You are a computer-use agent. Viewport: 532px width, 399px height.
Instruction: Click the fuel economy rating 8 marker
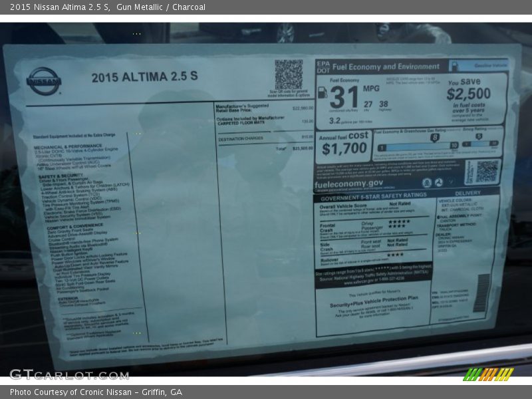pyautogui.click(x=434, y=138)
